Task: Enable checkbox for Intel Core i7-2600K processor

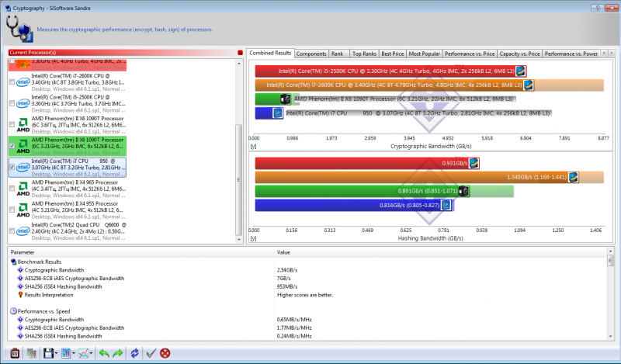Action: (x=12, y=82)
